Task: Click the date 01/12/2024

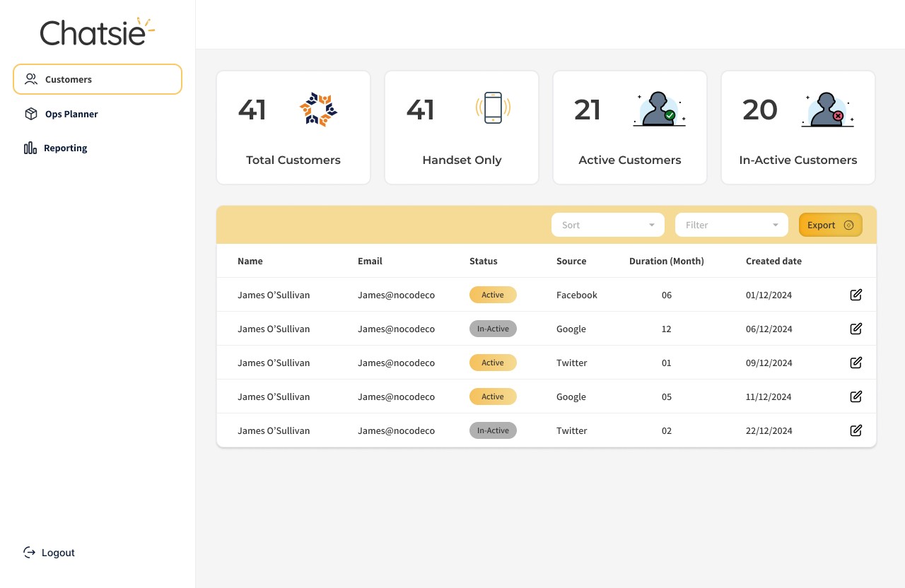Action: click(x=769, y=295)
